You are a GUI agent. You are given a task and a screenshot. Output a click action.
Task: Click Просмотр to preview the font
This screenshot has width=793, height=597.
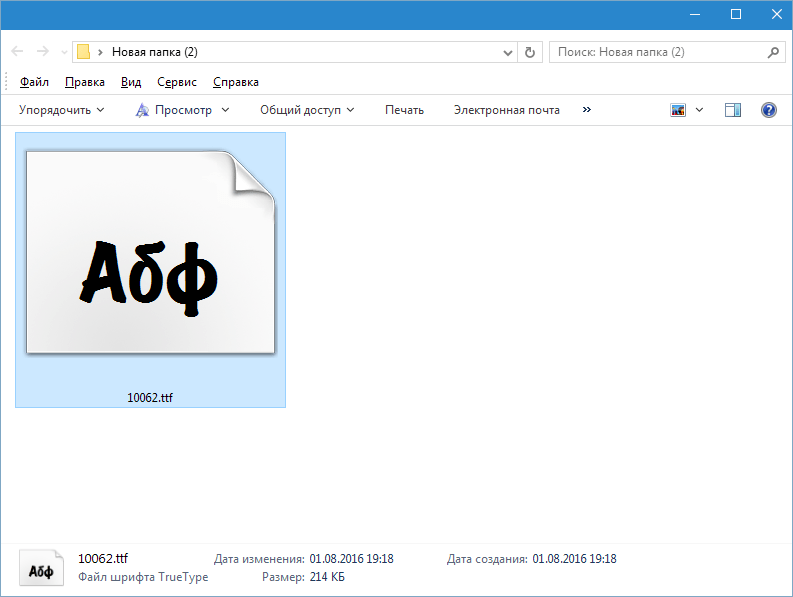174,110
